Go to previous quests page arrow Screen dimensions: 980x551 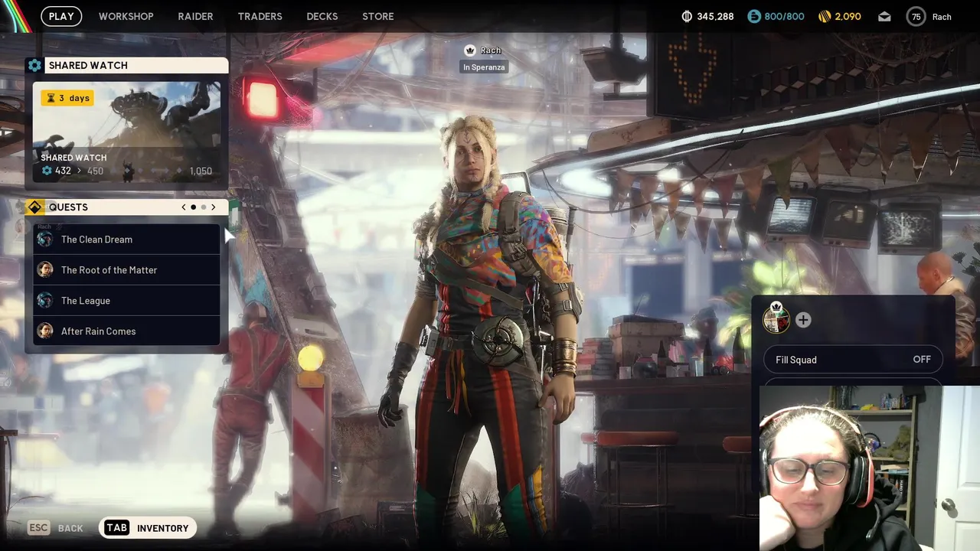pyautogui.click(x=184, y=207)
